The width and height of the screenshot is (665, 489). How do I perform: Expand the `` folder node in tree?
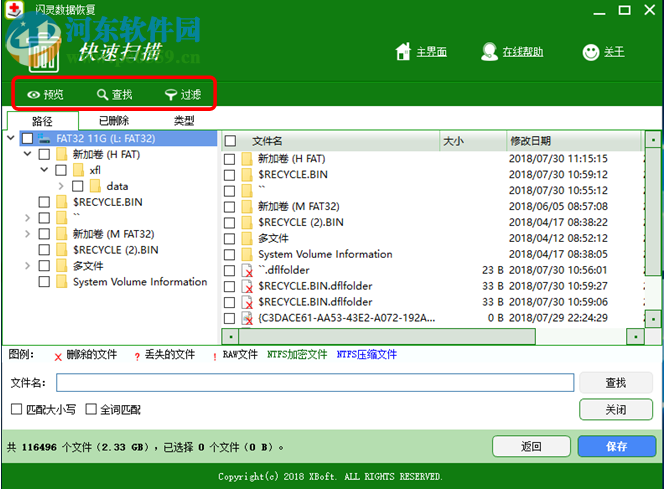28,218
